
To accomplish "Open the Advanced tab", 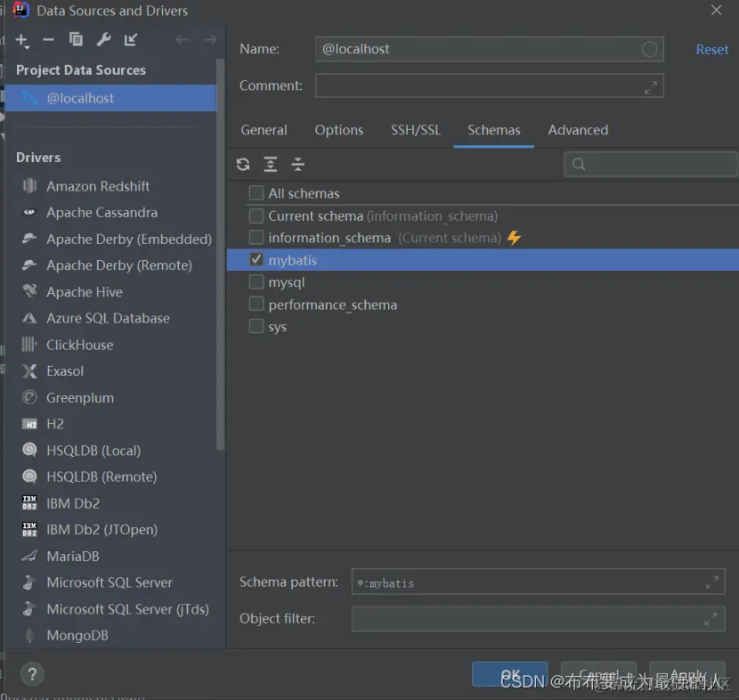I will click(578, 130).
